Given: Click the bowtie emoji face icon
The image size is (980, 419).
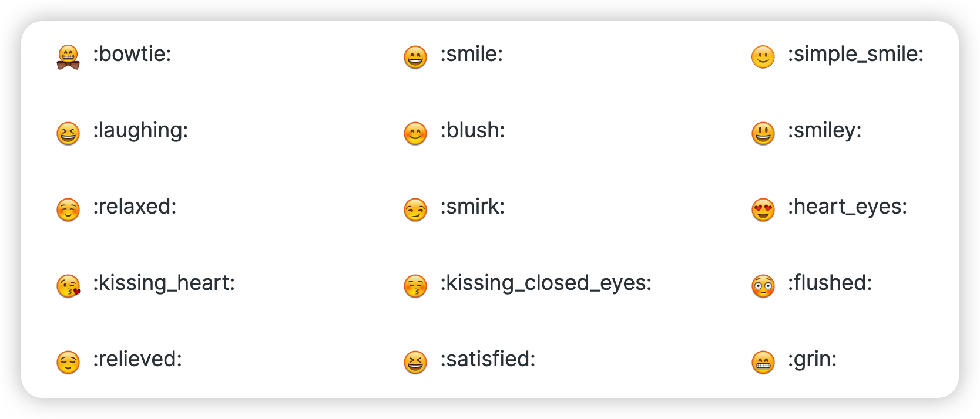Looking at the screenshot, I should (68, 57).
